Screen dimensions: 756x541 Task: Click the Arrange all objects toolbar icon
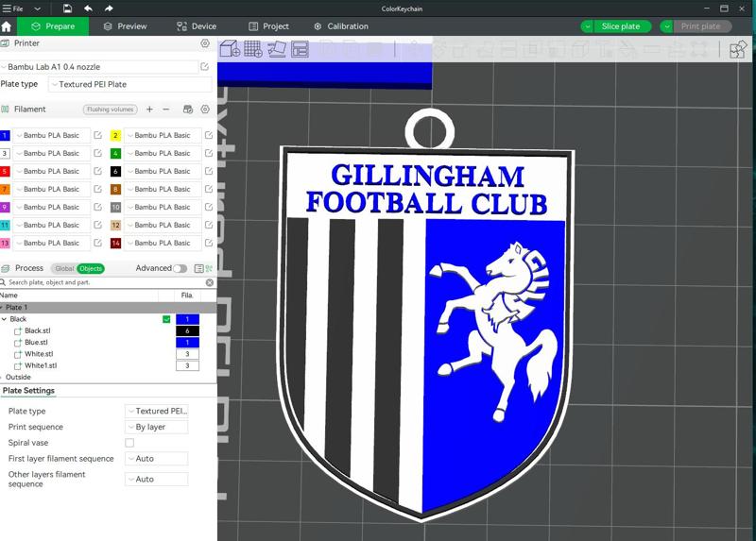coord(300,49)
